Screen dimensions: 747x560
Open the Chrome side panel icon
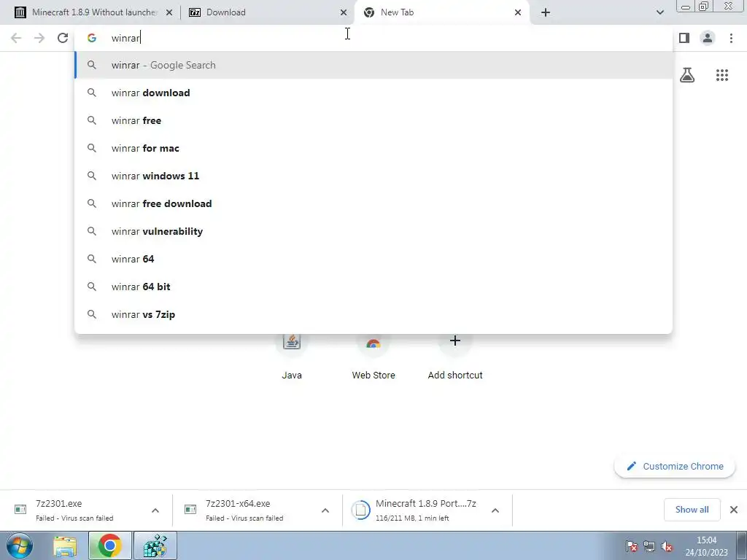[x=684, y=38]
